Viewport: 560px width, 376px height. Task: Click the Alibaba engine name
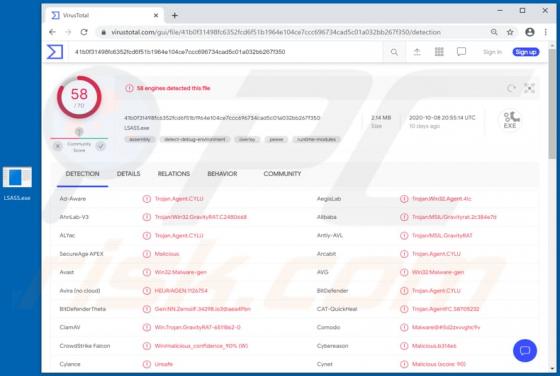pos(326,217)
